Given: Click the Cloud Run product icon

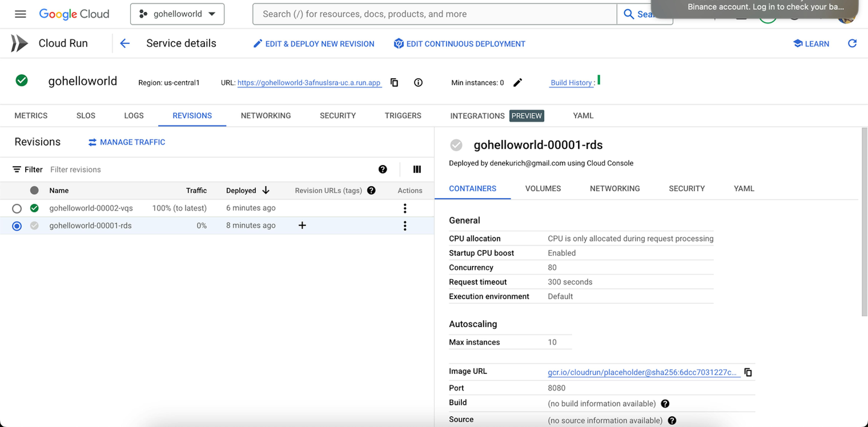Looking at the screenshot, I should pos(19,43).
